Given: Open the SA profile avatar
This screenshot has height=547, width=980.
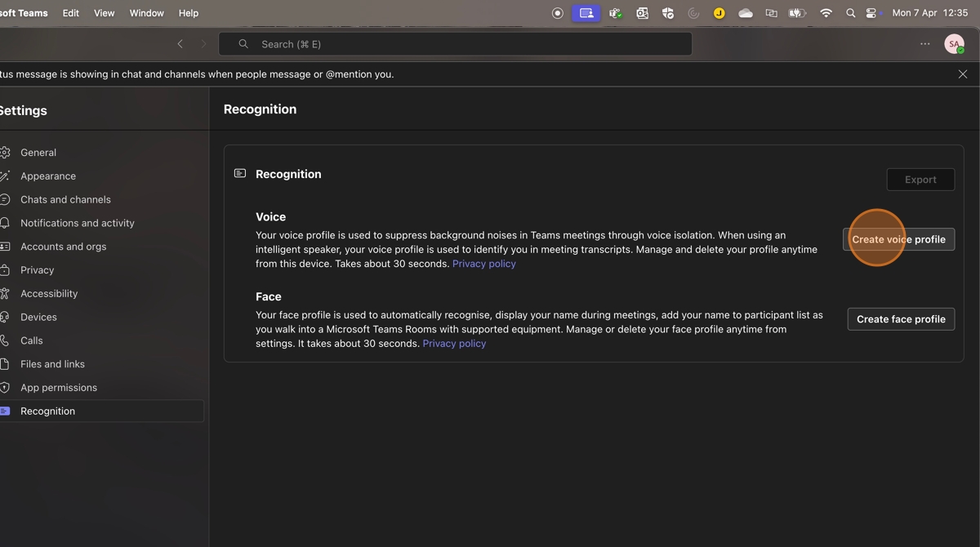Looking at the screenshot, I should tap(954, 44).
